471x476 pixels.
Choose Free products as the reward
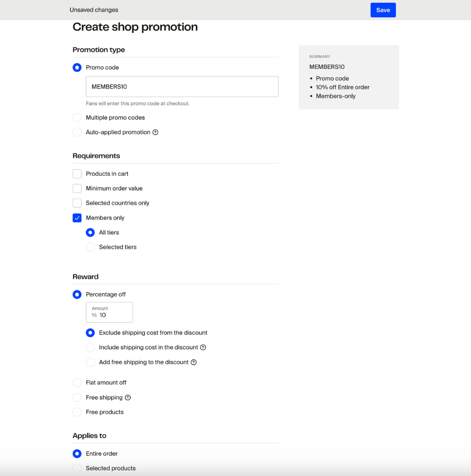pyautogui.click(x=77, y=412)
